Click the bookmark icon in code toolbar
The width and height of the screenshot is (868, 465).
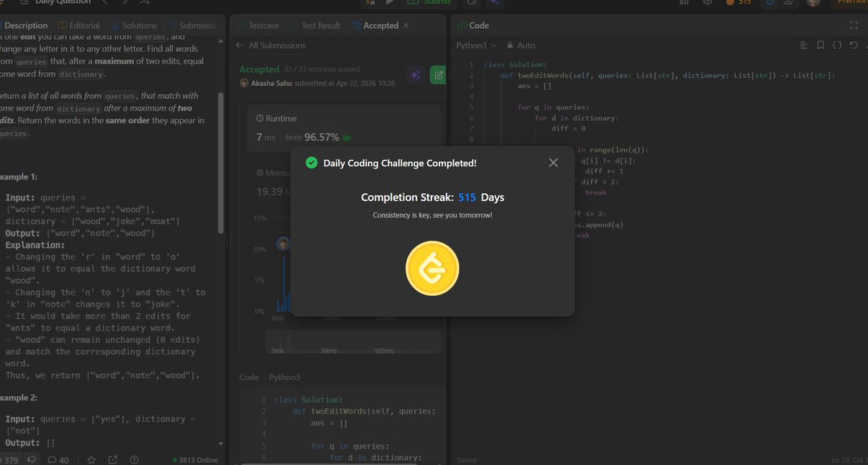(820, 46)
